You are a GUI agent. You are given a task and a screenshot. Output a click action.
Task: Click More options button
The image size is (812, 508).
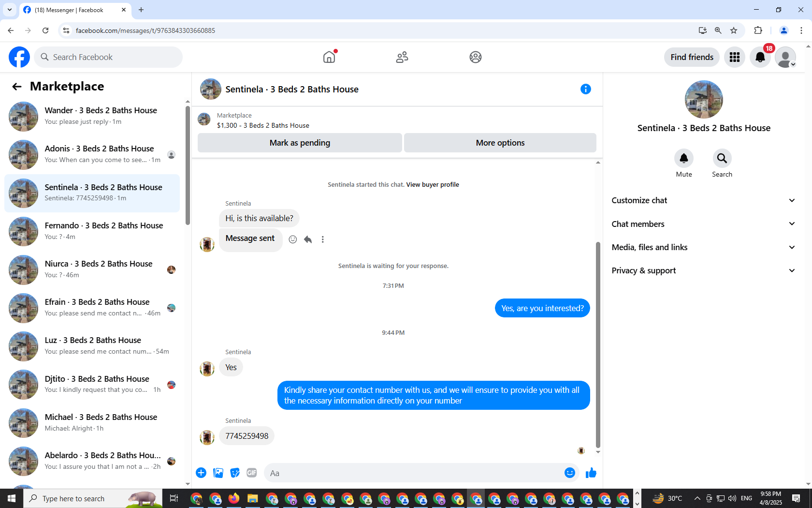click(500, 143)
